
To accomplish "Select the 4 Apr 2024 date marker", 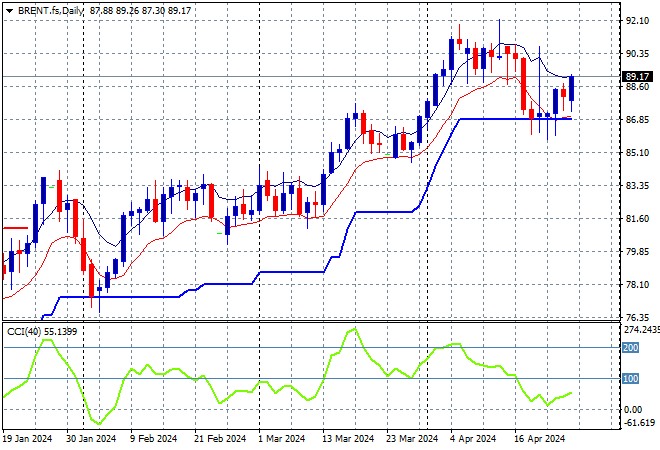I will [475, 438].
